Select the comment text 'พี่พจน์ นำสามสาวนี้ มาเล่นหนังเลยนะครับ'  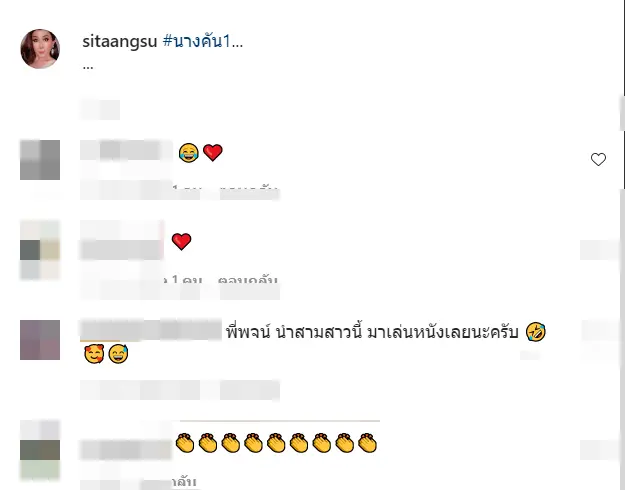coord(372,332)
